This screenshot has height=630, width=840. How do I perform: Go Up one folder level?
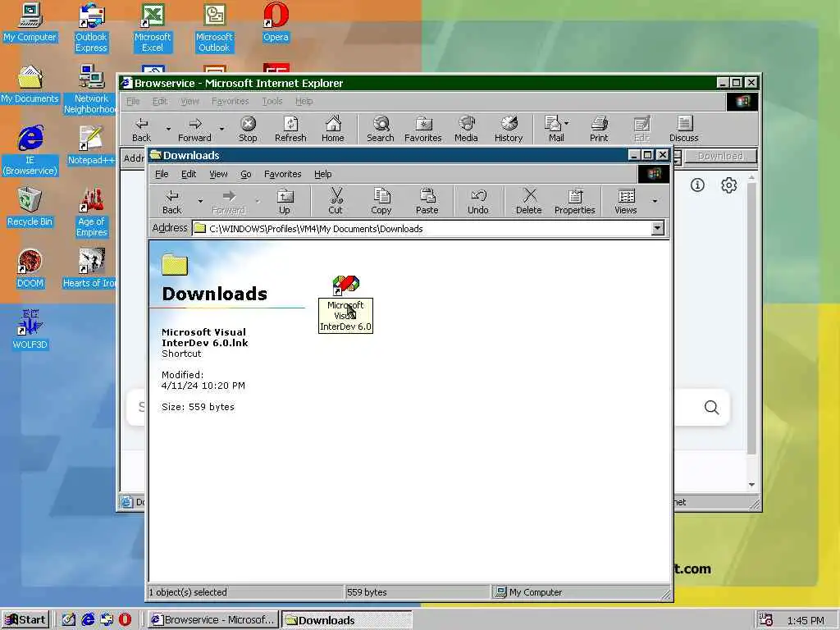[285, 202]
